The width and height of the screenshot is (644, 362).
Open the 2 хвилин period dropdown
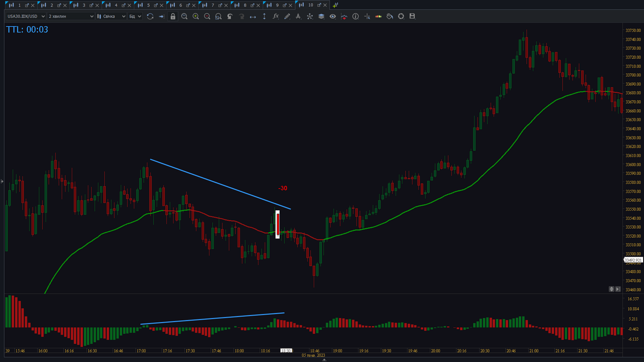[71, 16]
